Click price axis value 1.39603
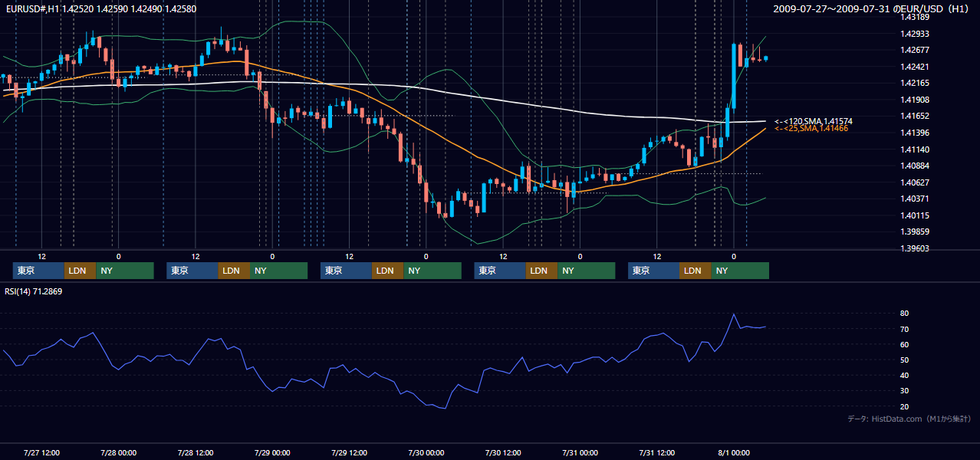 coord(915,248)
